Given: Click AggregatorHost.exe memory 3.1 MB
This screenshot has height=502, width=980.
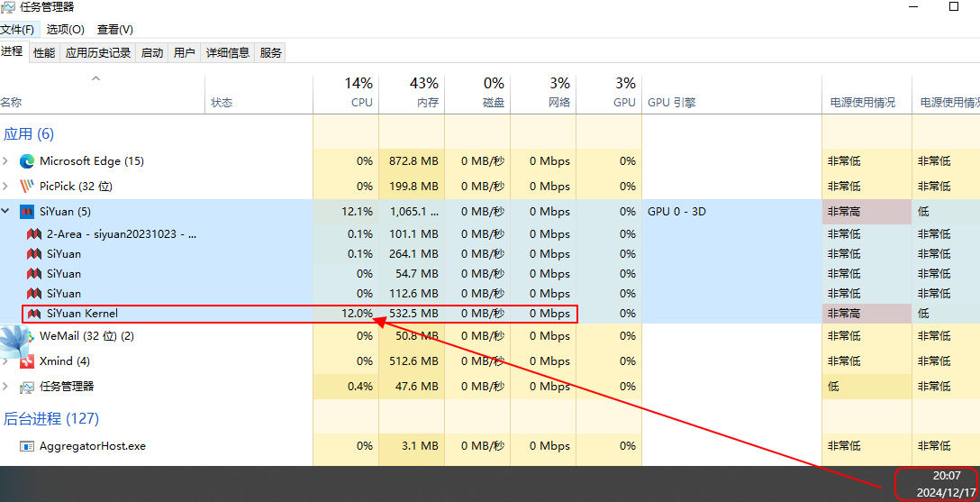Looking at the screenshot, I should (x=420, y=446).
